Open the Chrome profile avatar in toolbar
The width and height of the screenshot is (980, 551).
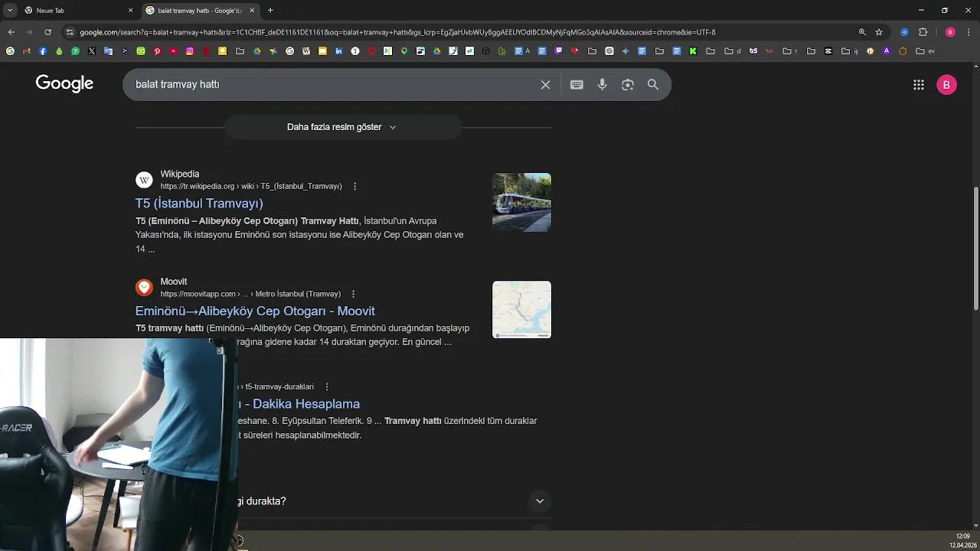pos(950,32)
